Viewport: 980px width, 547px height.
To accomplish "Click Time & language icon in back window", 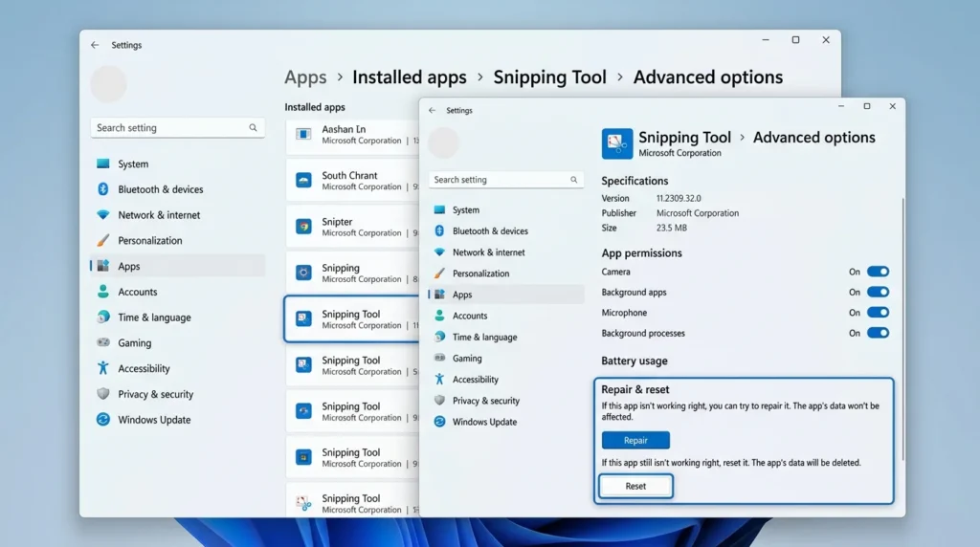I will click(x=103, y=317).
